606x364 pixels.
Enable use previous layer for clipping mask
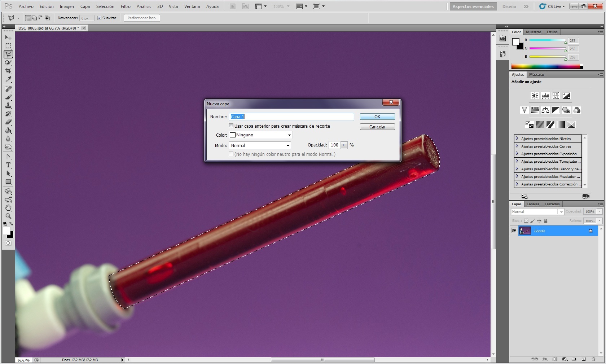(231, 126)
